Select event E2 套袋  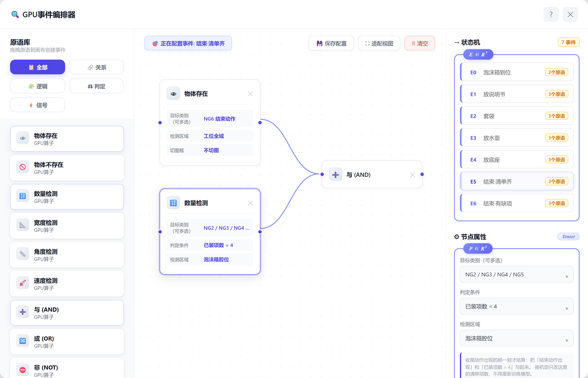coord(517,116)
